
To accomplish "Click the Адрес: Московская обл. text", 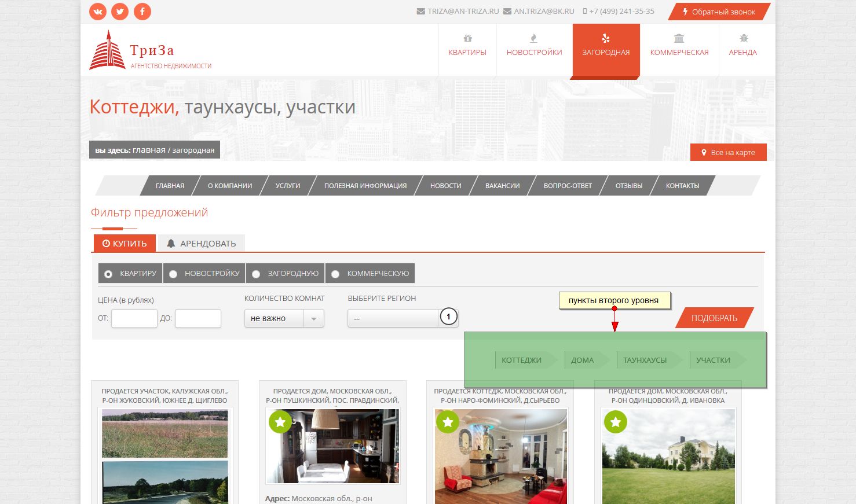I will tap(319, 498).
